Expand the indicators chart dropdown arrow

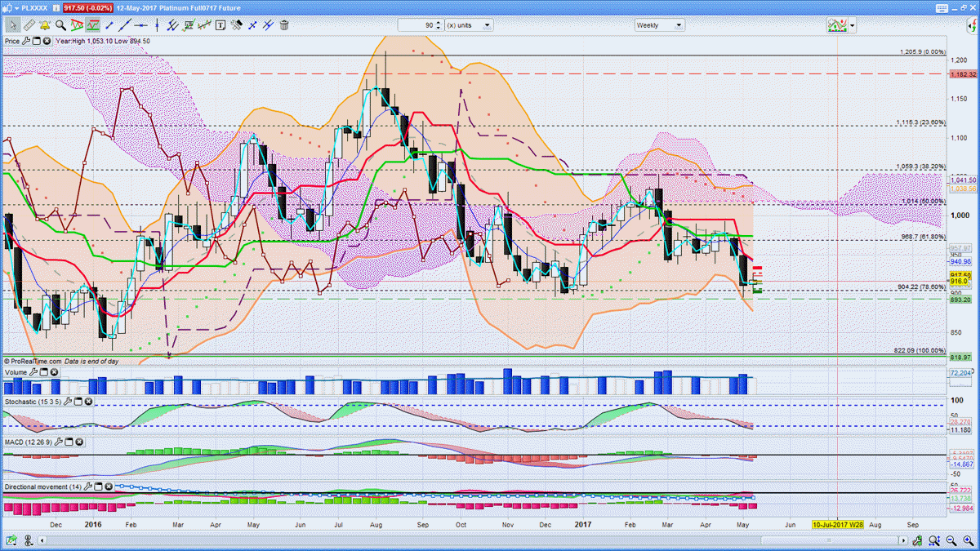click(x=852, y=25)
